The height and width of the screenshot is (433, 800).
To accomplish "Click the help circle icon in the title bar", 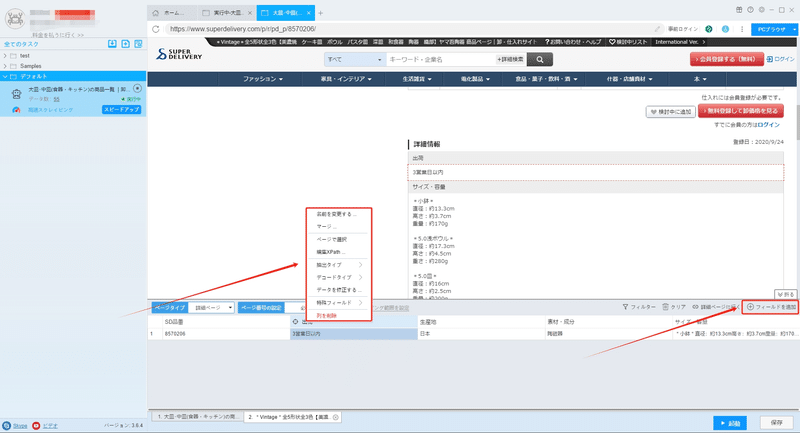I will tap(750, 10).
